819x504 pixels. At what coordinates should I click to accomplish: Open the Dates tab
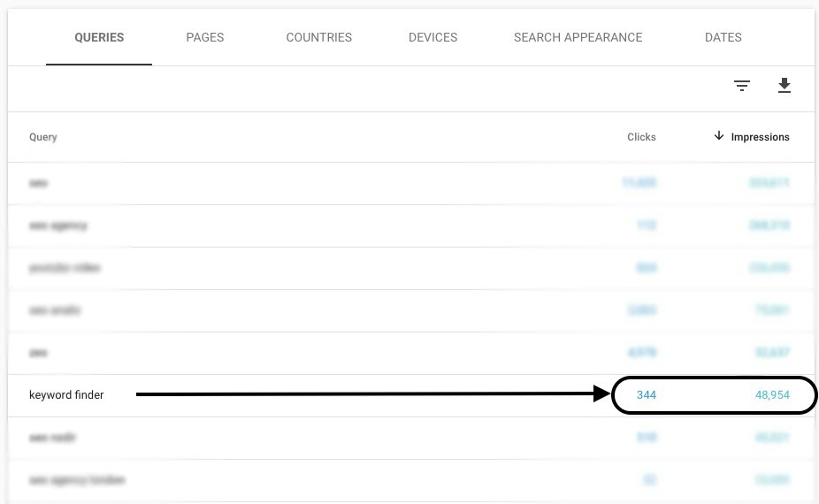click(723, 37)
